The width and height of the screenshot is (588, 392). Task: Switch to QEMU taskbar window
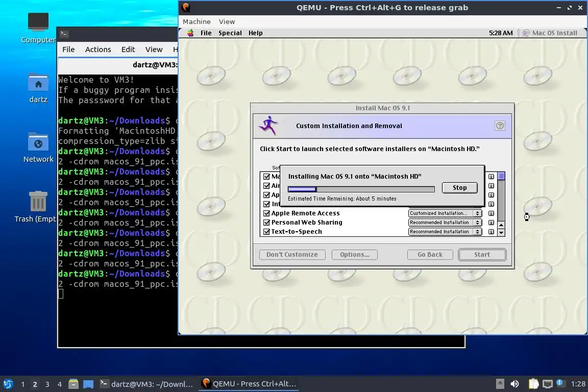click(249, 384)
